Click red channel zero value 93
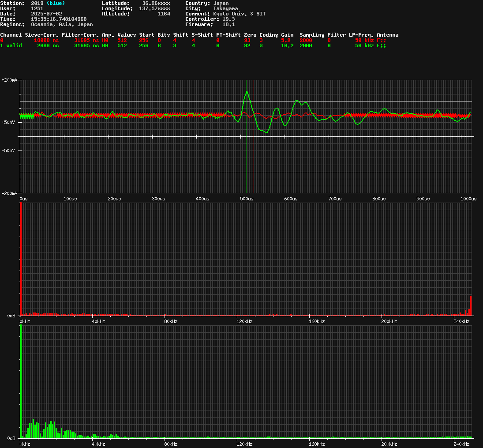This screenshot has height=448, width=483. click(x=247, y=41)
